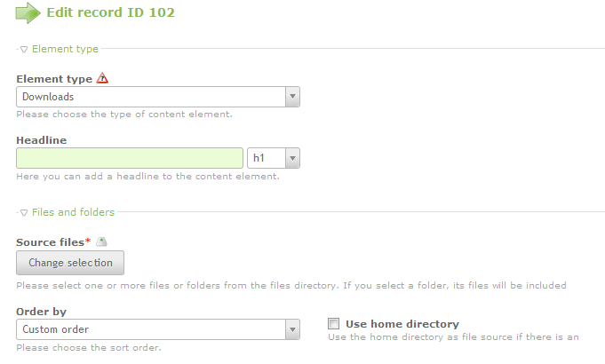Click the Use home directory label text
Screen dimensions: 605x364
point(402,324)
